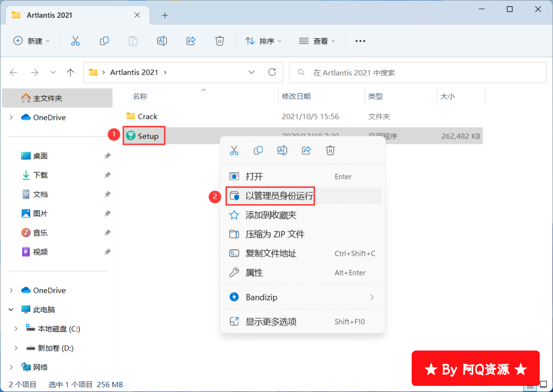553x392 pixels.
Task: Open the 排序 (Sort) dropdown
Action: 264,41
